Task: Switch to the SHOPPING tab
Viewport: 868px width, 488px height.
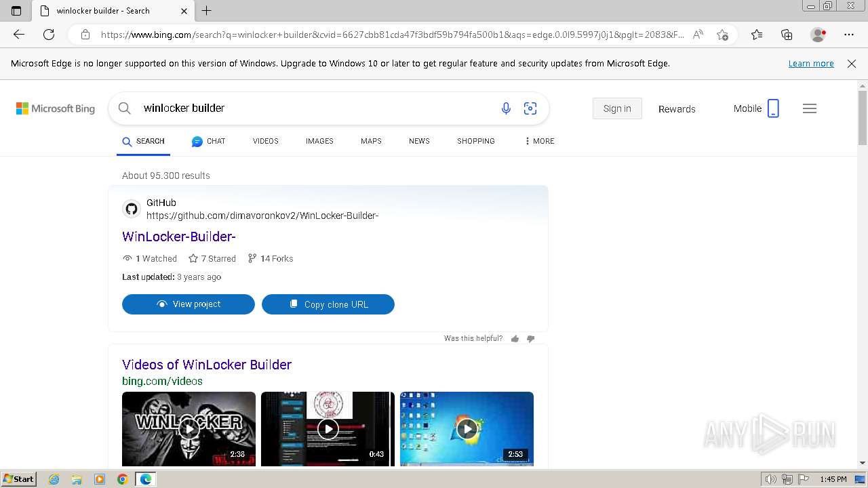Action: [x=476, y=141]
